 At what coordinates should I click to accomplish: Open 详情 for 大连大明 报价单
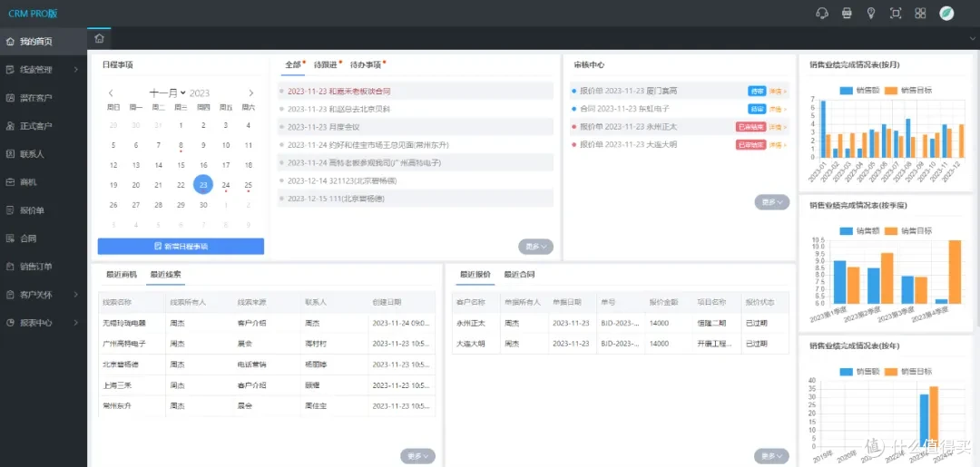click(778, 145)
